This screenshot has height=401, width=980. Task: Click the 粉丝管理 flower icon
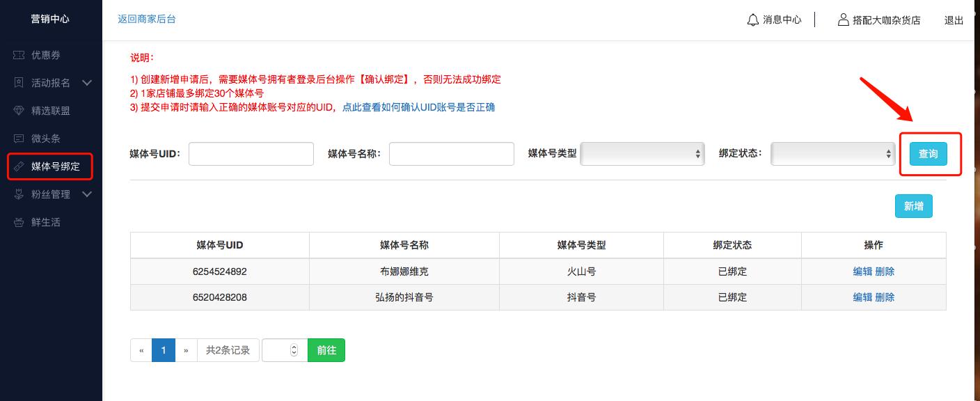coord(17,194)
